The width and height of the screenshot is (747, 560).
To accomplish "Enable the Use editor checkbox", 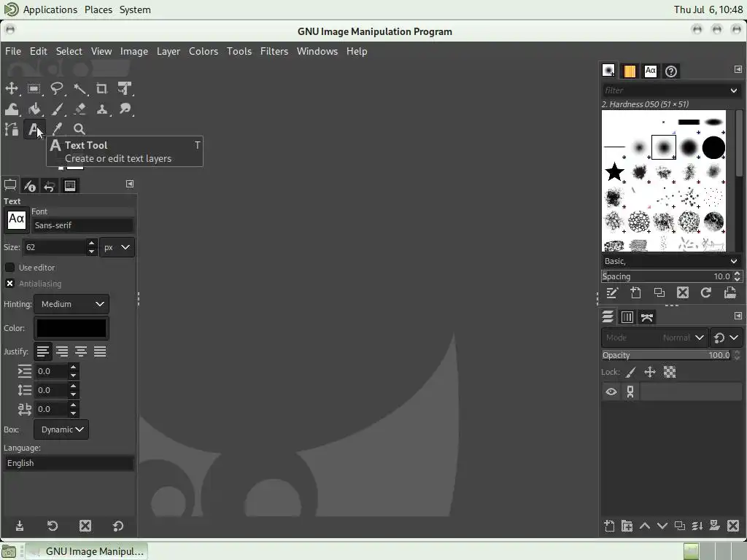I will pos(9,268).
